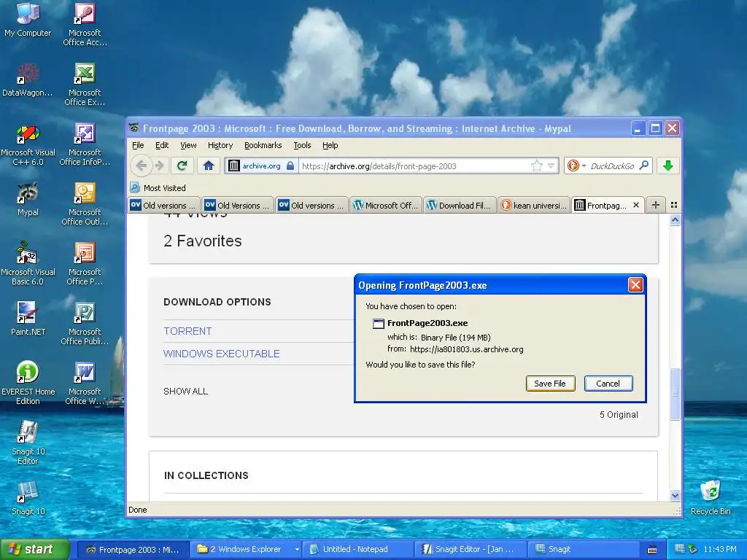
Task: Open the Bookmarks menu
Action: 263,145
